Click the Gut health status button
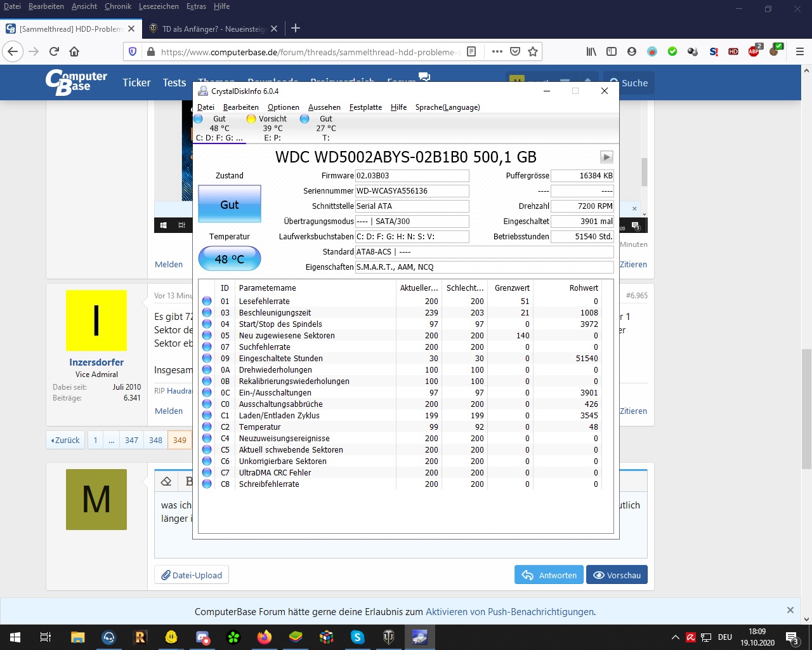The height and width of the screenshot is (650, 812). (230, 204)
